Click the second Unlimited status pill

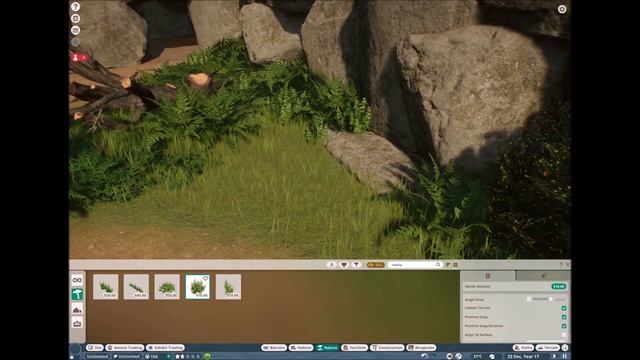(127, 356)
